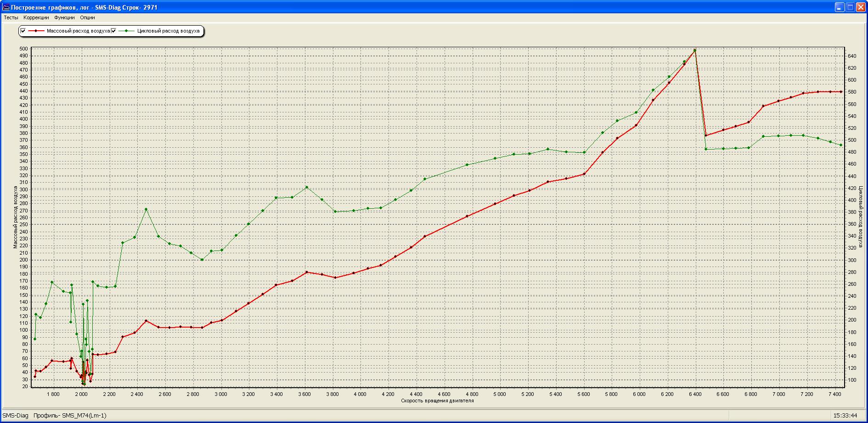Click the right axis Цикловый расход воздуха title
868x423 pixels.
click(860, 217)
